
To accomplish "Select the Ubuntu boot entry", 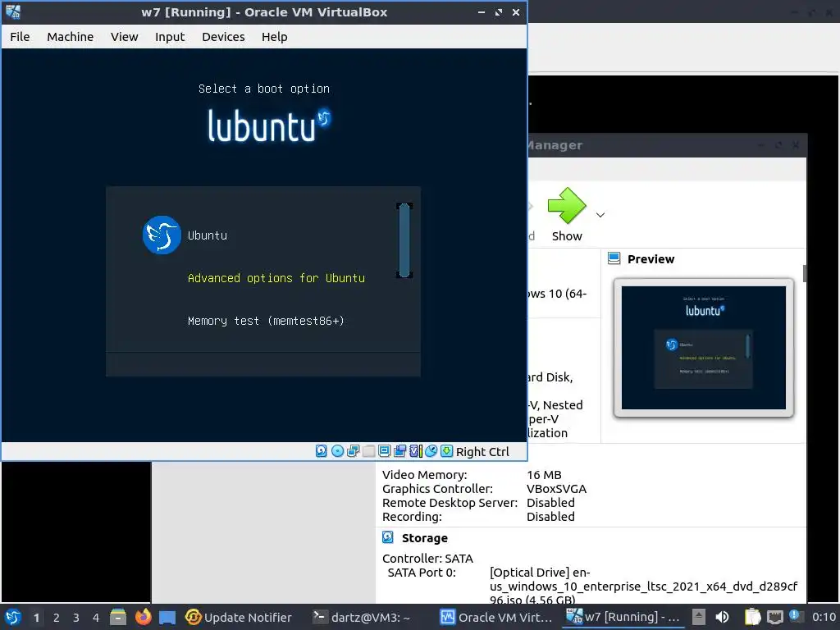I will tap(208, 235).
